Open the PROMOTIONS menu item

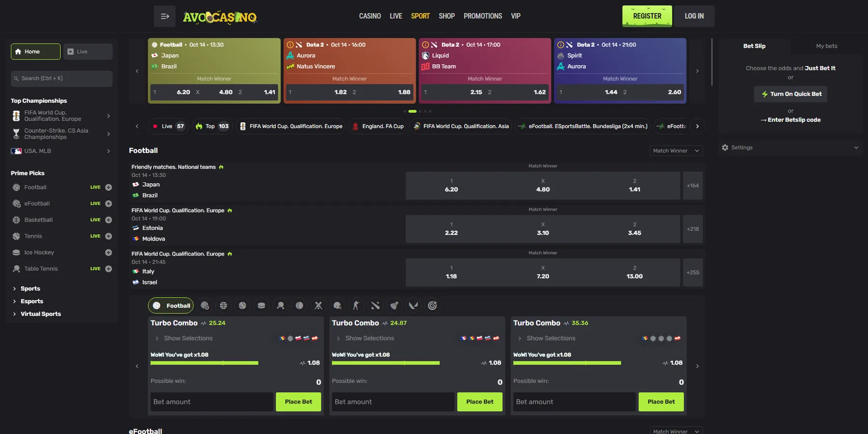click(483, 16)
